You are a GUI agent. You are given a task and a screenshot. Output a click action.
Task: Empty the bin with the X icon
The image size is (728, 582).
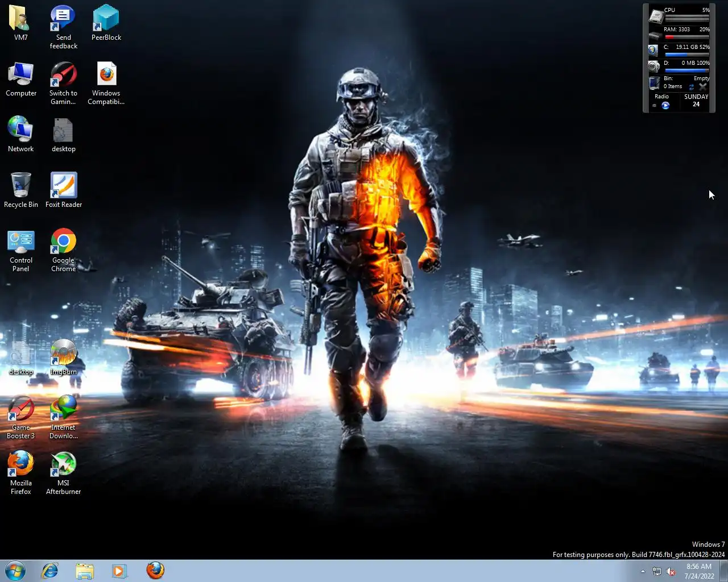(703, 86)
